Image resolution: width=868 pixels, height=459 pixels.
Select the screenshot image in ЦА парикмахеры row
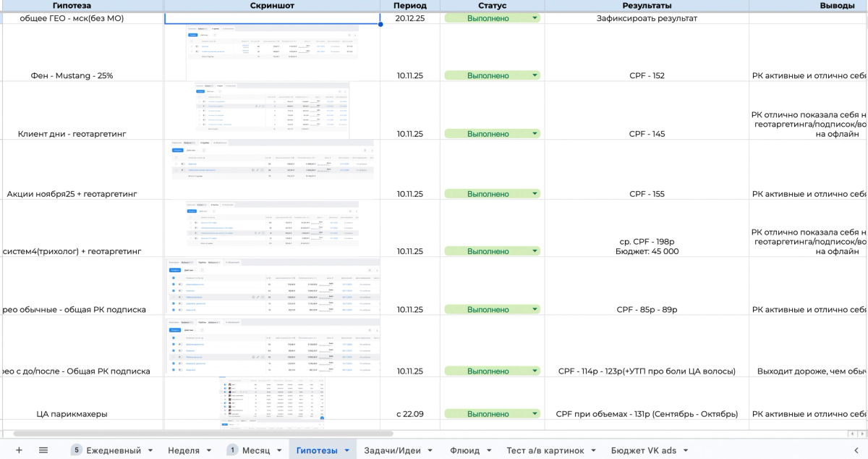click(x=272, y=398)
